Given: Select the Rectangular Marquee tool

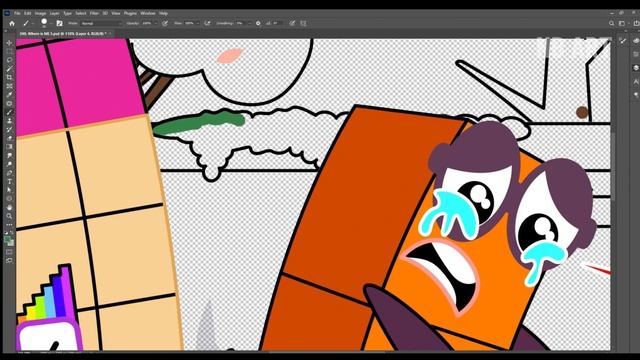Looking at the screenshot, I should pyautogui.click(x=9, y=51).
